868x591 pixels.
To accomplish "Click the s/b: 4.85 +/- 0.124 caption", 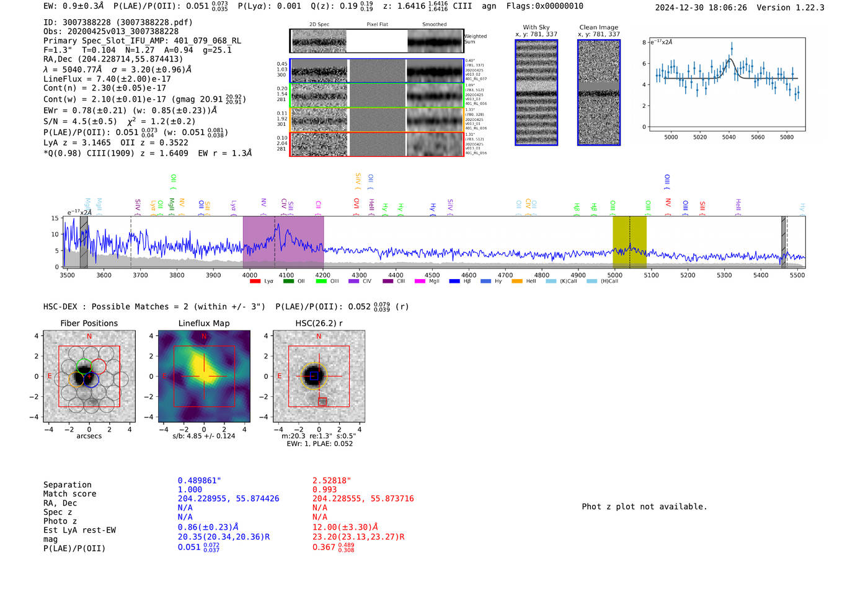I will click(204, 436).
